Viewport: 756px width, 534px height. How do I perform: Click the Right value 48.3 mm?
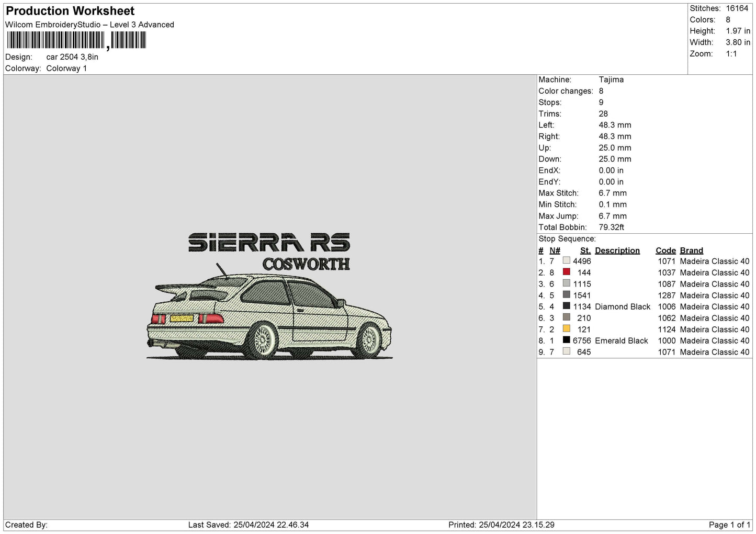[615, 137]
